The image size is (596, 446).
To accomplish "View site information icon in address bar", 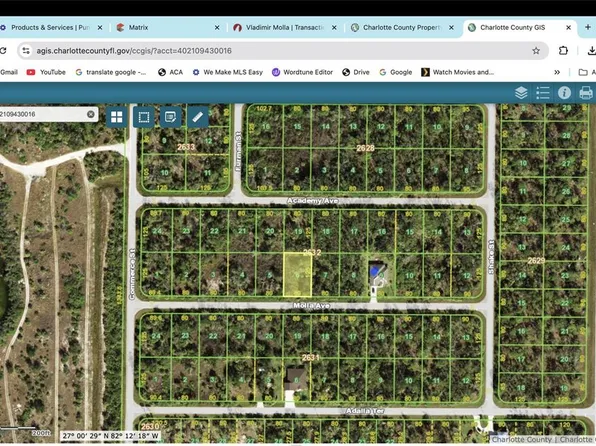I will tap(26, 51).
